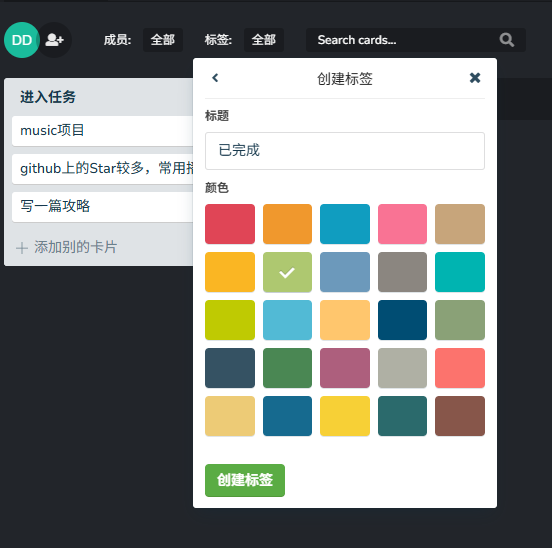The image size is (552, 548).
Task: Select the deep blue swatch in last row
Action: pyautogui.click(x=287, y=416)
